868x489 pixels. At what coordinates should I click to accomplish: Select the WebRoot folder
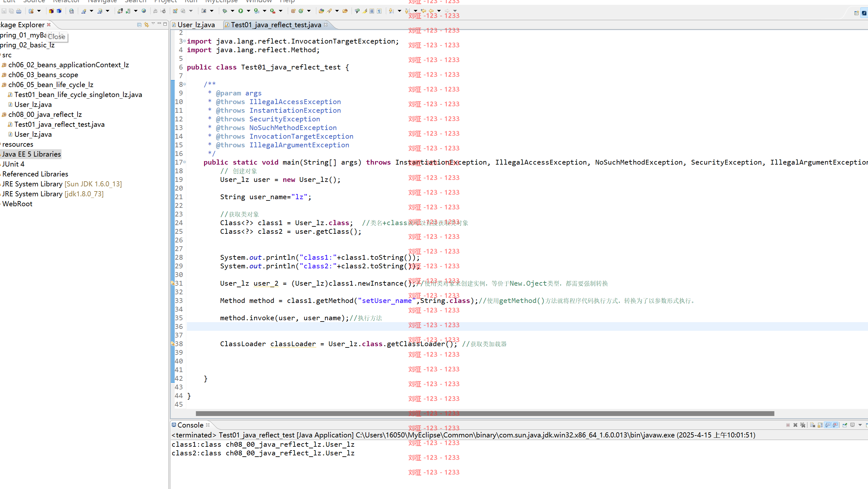[x=17, y=204]
